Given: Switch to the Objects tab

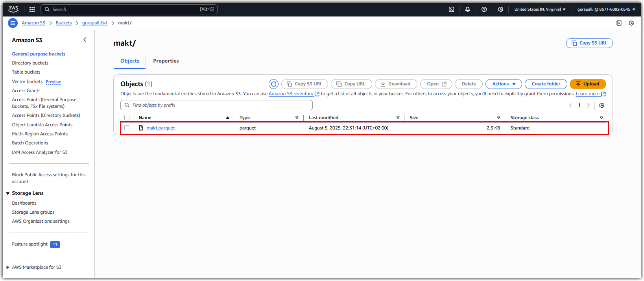Looking at the screenshot, I should [x=130, y=61].
